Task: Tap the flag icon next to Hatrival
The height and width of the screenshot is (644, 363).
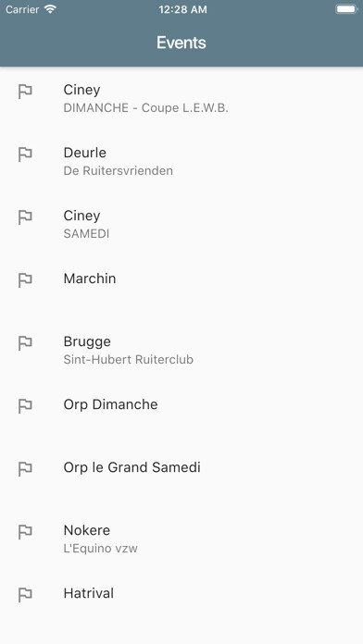Action: 25,595
